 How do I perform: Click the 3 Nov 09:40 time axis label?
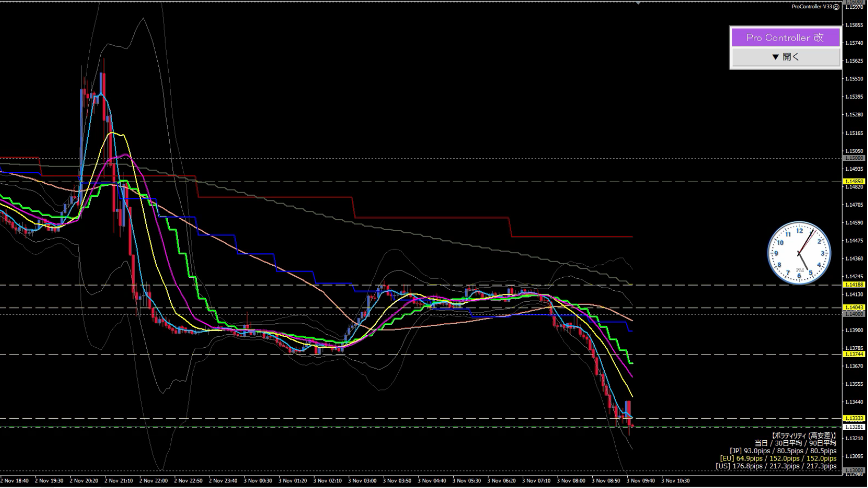pyautogui.click(x=640, y=481)
